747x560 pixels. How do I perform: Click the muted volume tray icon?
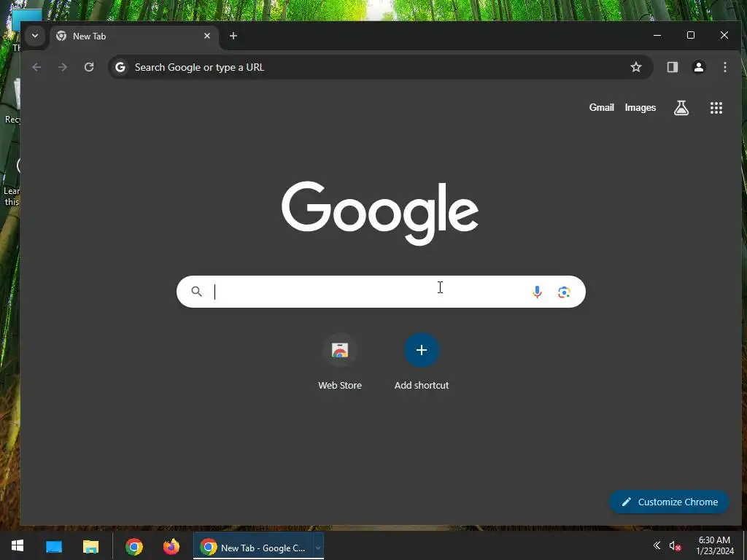675,546
